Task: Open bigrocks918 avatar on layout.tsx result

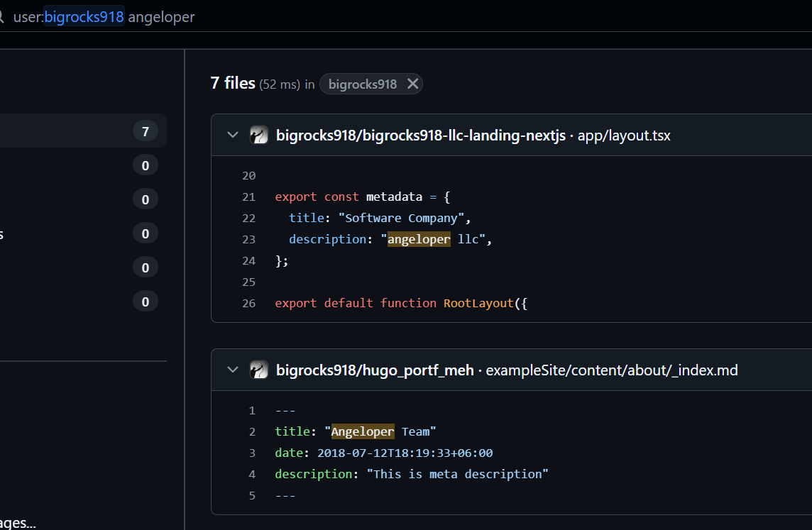Action: [259, 135]
